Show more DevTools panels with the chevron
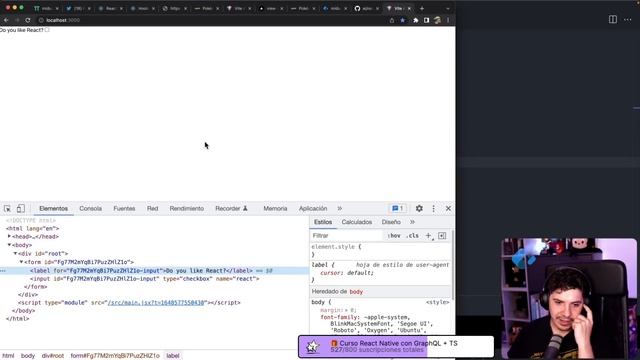 340,209
